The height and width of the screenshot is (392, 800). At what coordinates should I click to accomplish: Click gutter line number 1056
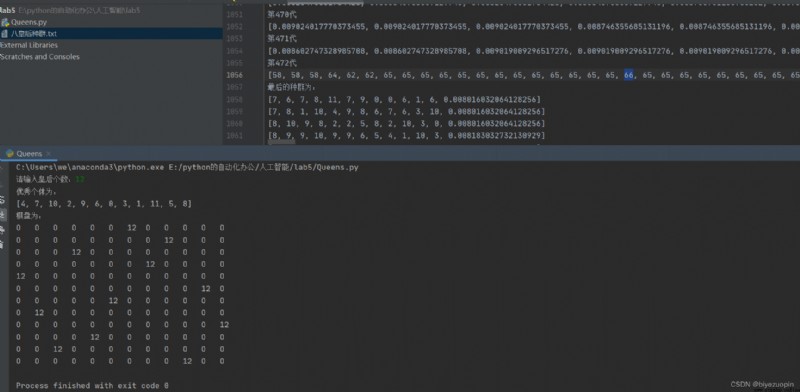pos(234,75)
